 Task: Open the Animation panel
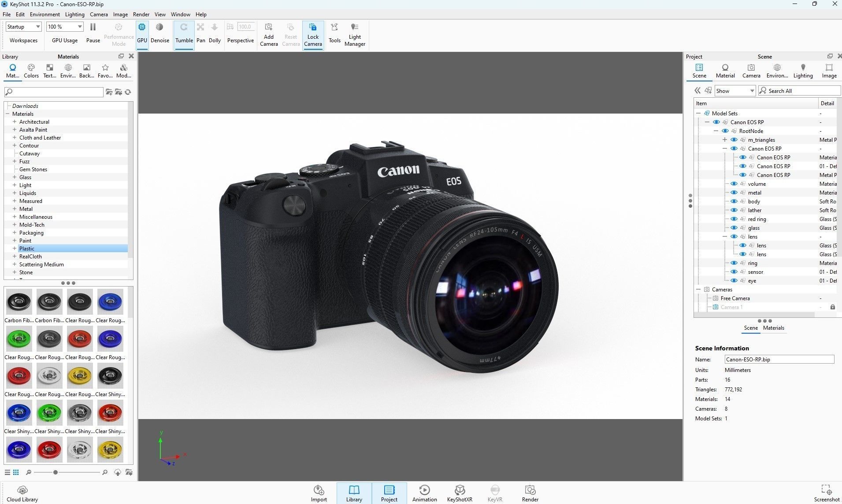424,493
